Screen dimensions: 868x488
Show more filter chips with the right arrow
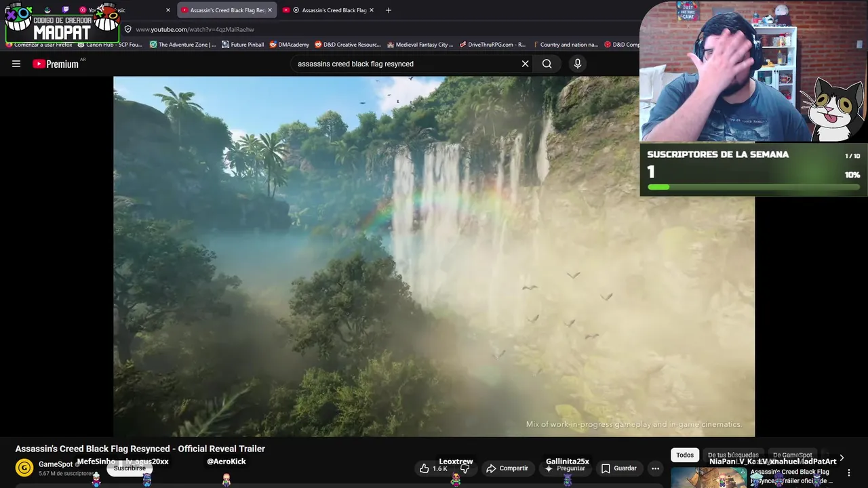point(842,458)
